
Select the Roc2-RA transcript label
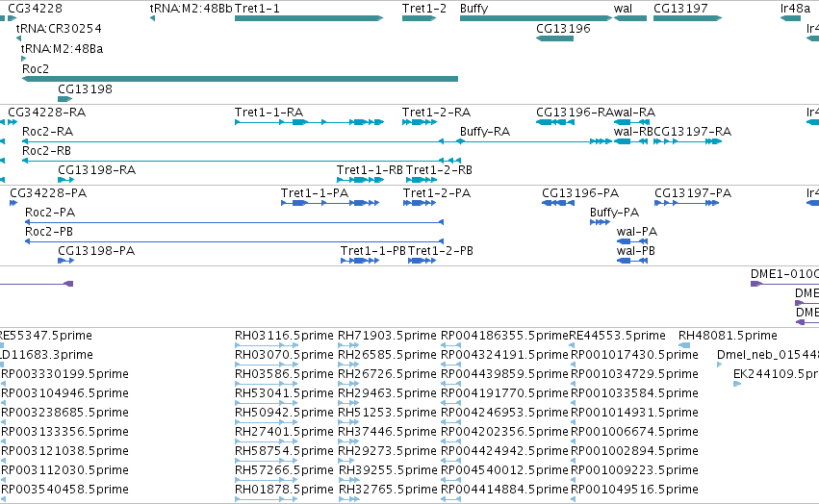coord(47,132)
